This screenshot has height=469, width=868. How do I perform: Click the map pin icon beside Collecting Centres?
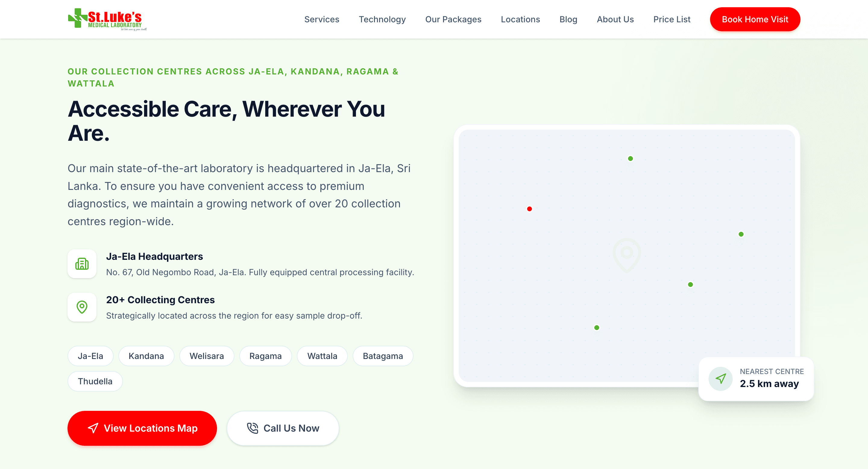tap(82, 307)
